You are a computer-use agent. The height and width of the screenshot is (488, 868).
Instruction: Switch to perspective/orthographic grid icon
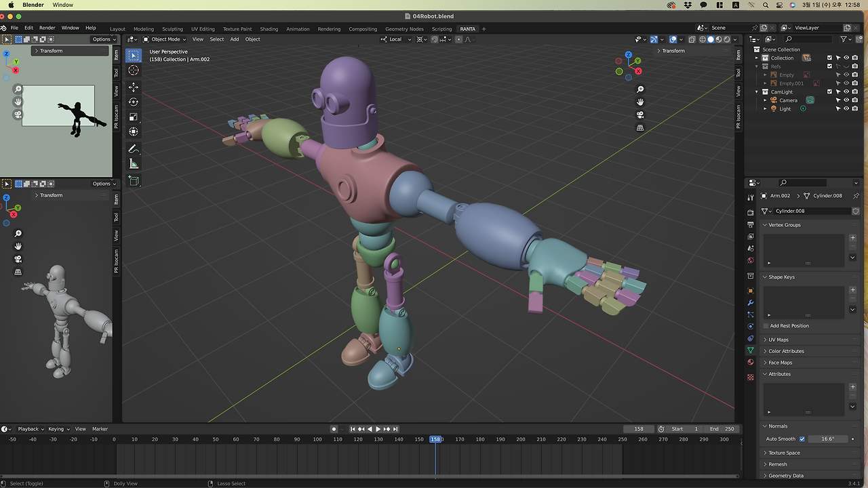[x=640, y=127]
